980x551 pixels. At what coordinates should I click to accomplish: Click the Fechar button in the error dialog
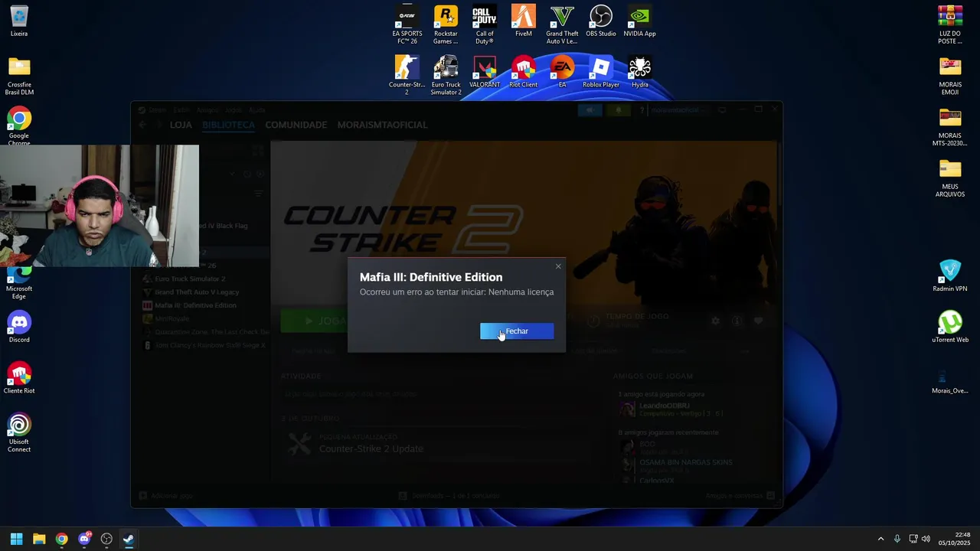tap(517, 331)
